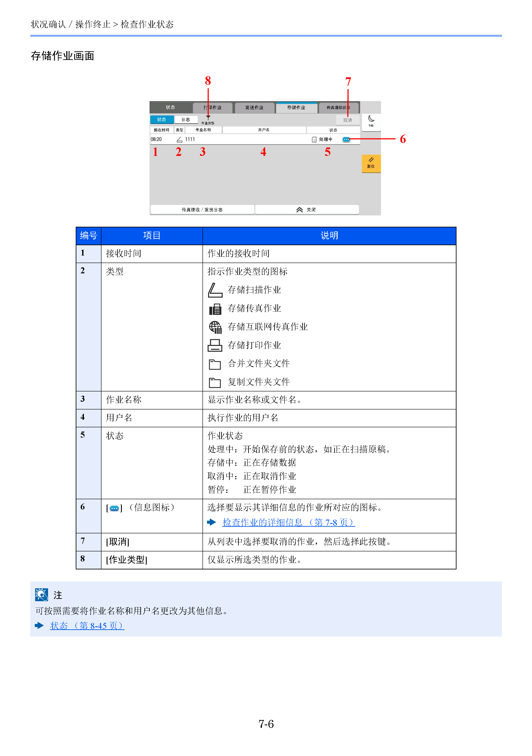Click the 注 note magnifier icon

(x=42, y=595)
